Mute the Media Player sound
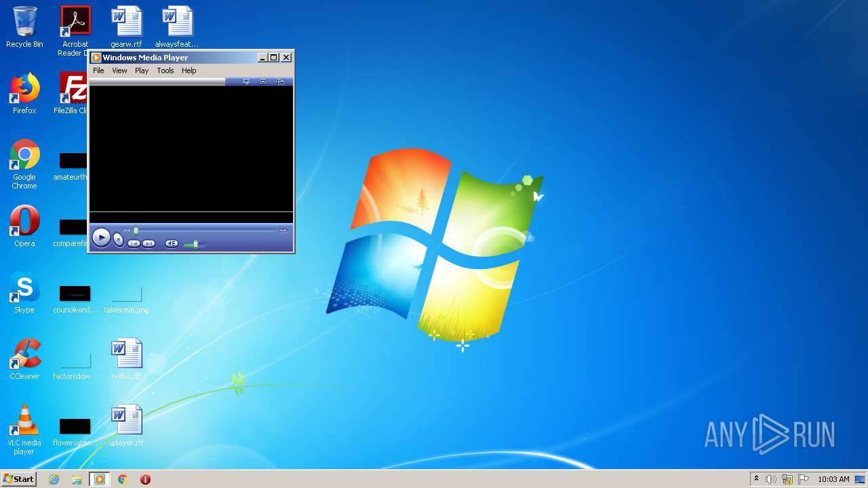 [172, 243]
